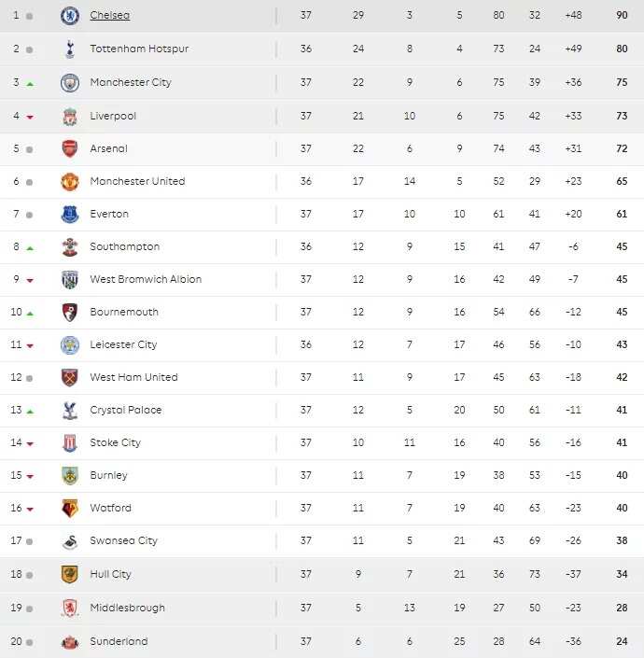This screenshot has width=644, height=658.
Task: Click Manchester City's green up arrow
Action: coord(30,84)
